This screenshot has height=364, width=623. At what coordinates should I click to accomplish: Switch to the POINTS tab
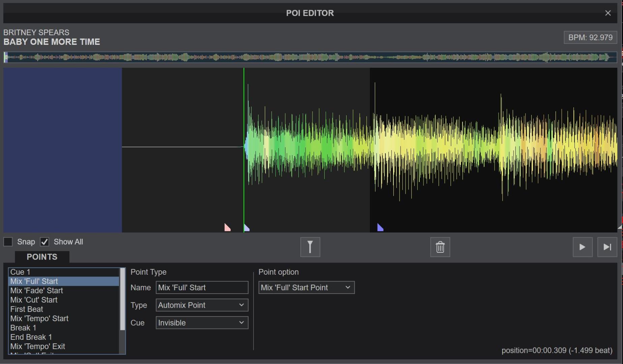[42, 257]
